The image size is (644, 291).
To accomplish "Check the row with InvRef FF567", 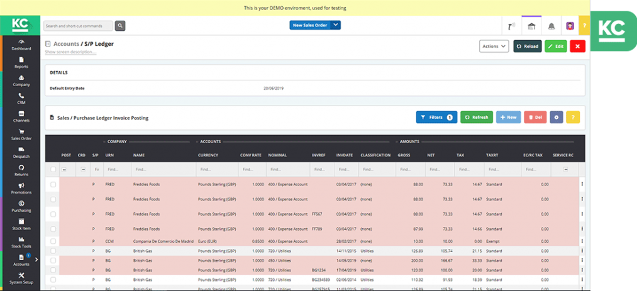I will (x=53, y=214).
